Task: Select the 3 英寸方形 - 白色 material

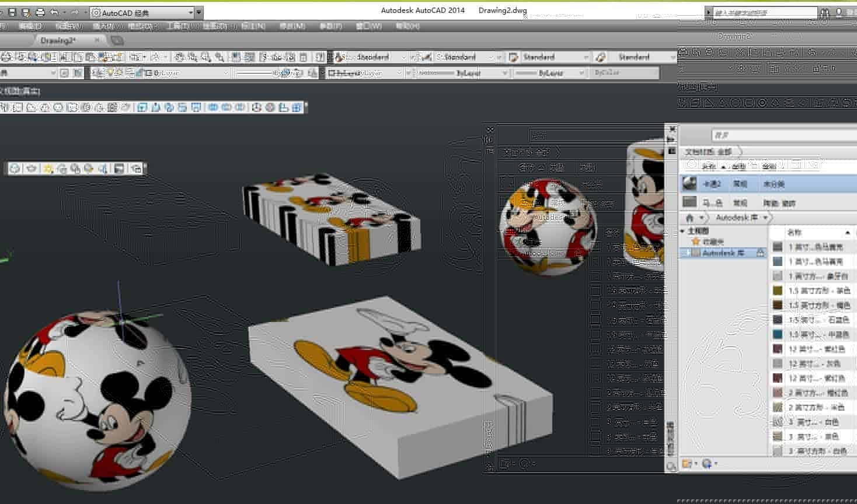Action: coord(814,451)
